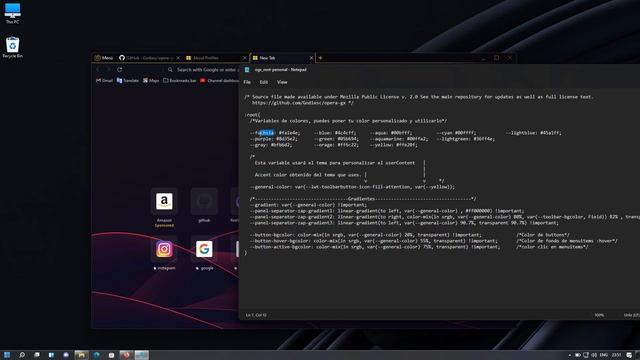Click the --gradient: var(--general-color) line

pos(308,205)
